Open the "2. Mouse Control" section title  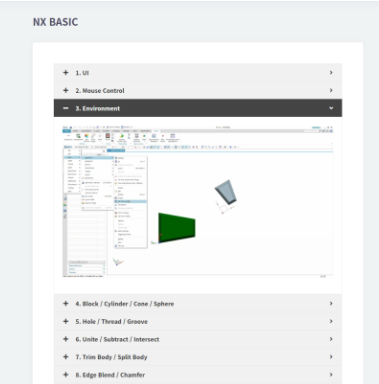pyautogui.click(x=100, y=91)
